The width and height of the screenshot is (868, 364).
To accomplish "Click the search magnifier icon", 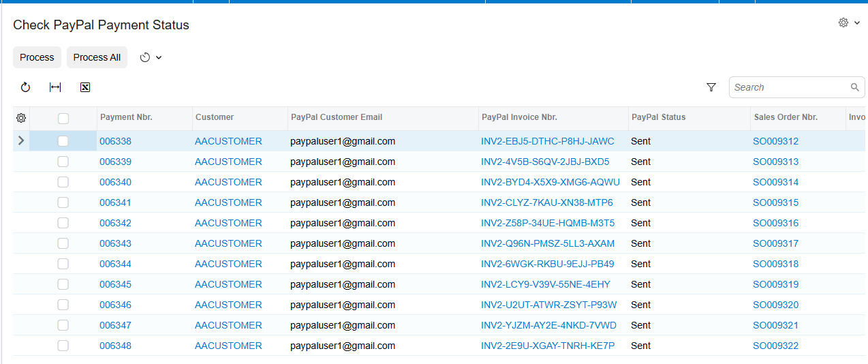I will pos(855,87).
